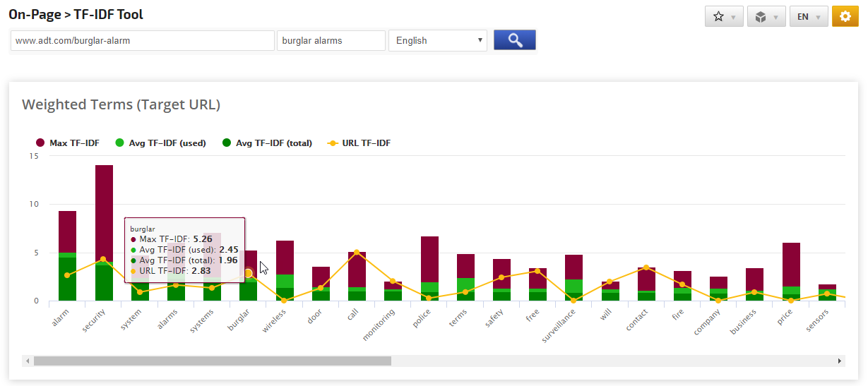Open the cube module menu

tap(766, 16)
